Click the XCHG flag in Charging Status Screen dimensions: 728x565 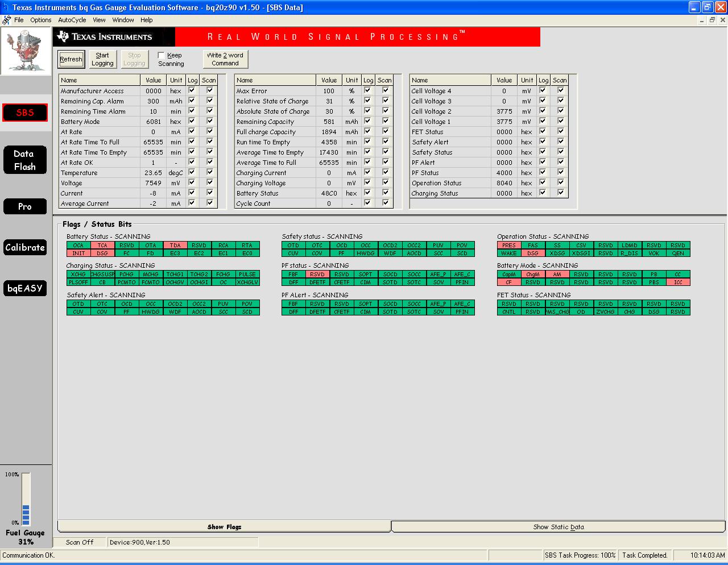78,274
